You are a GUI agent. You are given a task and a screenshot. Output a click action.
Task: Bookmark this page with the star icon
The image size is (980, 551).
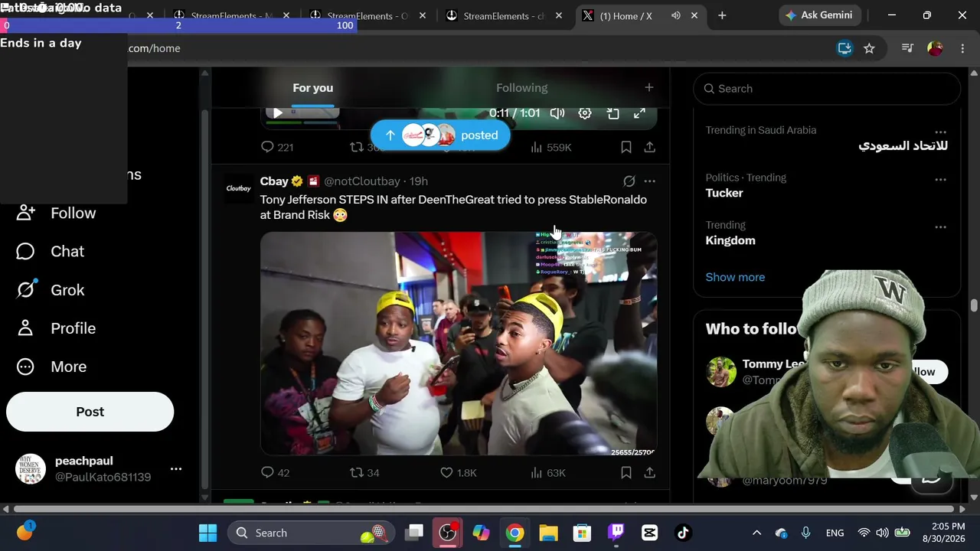(869, 48)
